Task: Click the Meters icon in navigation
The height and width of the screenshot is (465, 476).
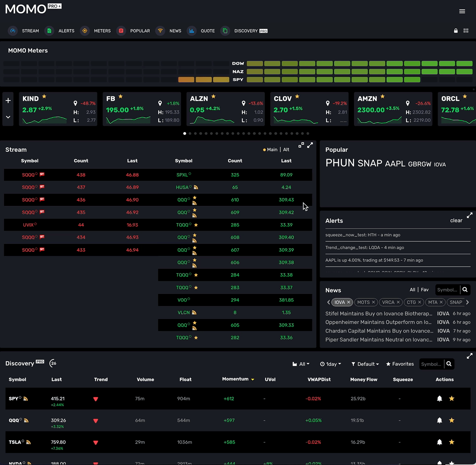Action: click(x=85, y=31)
